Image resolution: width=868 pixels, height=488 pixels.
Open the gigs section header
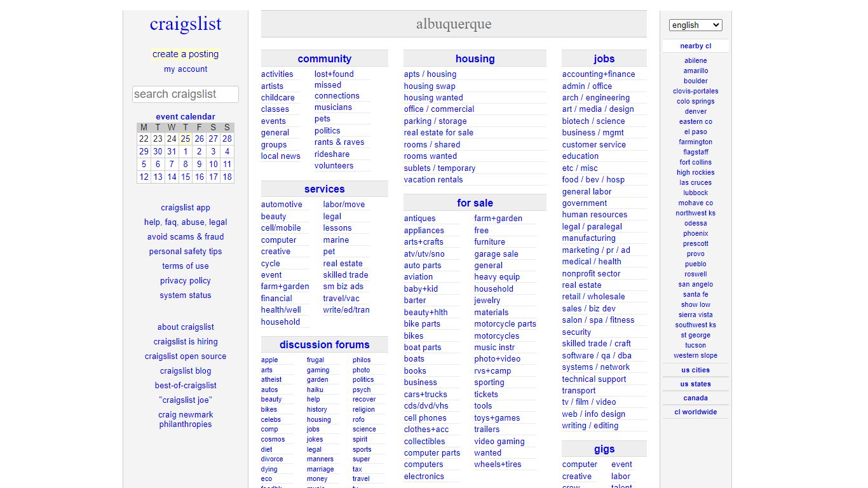click(x=604, y=449)
